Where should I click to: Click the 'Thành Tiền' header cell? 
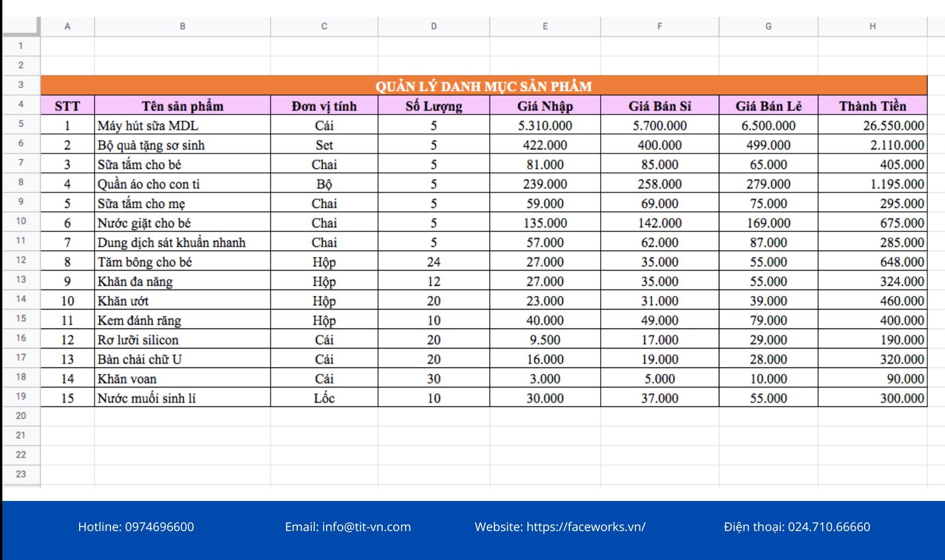(872, 106)
